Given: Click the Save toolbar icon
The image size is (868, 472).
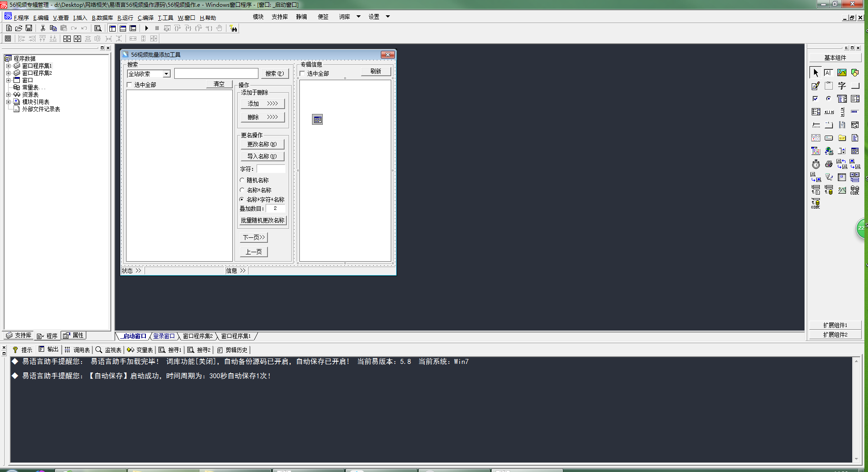Looking at the screenshot, I should coord(29,28).
